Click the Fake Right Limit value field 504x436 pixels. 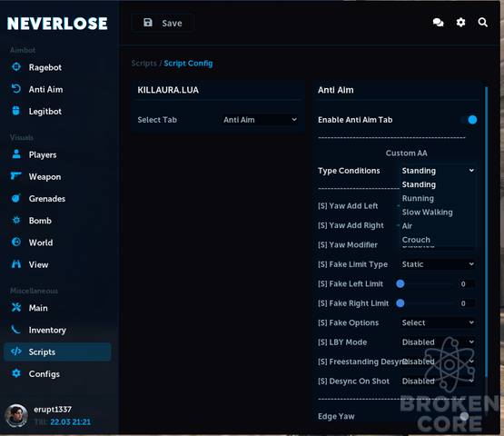click(x=467, y=303)
